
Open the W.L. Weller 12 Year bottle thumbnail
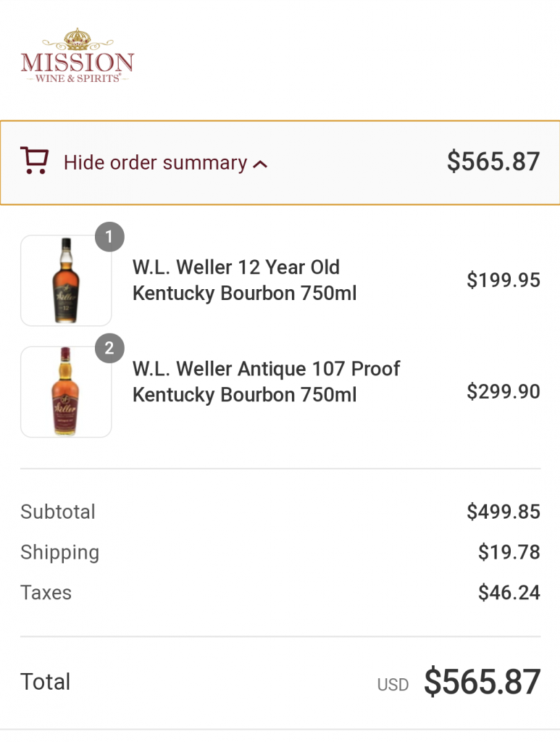pos(66,280)
